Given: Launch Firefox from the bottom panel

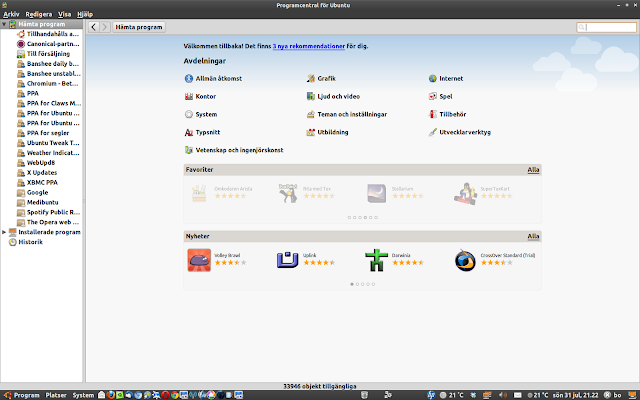Looking at the screenshot, I should click(x=111, y=395).
